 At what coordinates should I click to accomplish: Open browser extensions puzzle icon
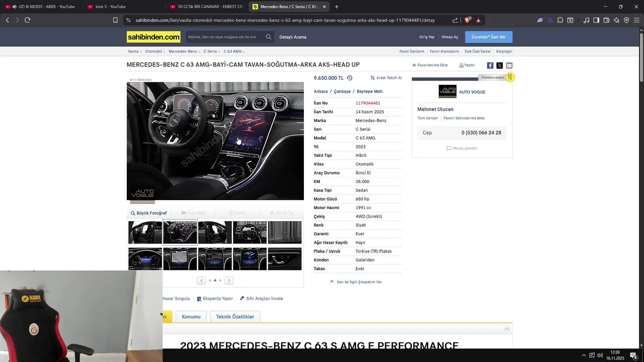[x=560, y=20]
